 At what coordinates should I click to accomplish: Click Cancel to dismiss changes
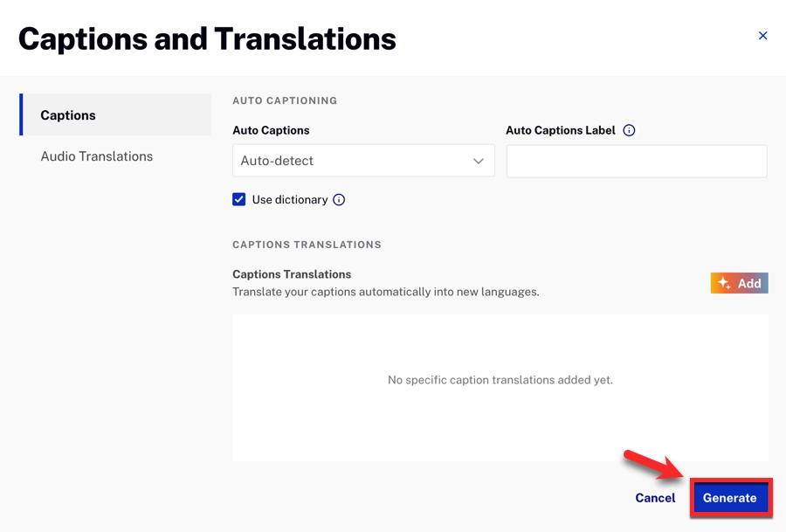655,498
